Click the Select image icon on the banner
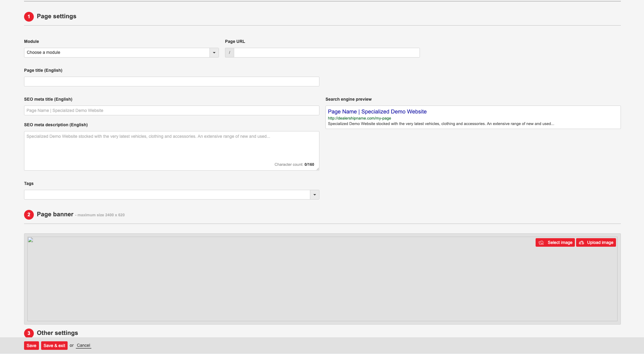Screen dimensions: 644x355 (541, 242)
